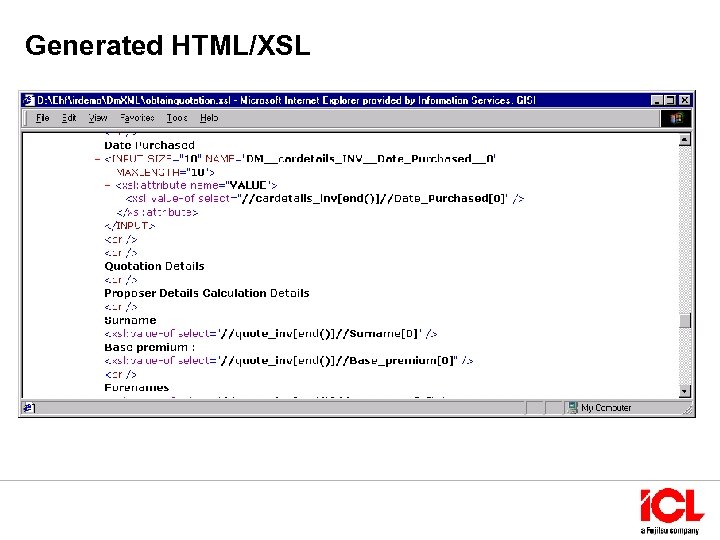Open the File menu
720x540 pixels.
(43, 118)
